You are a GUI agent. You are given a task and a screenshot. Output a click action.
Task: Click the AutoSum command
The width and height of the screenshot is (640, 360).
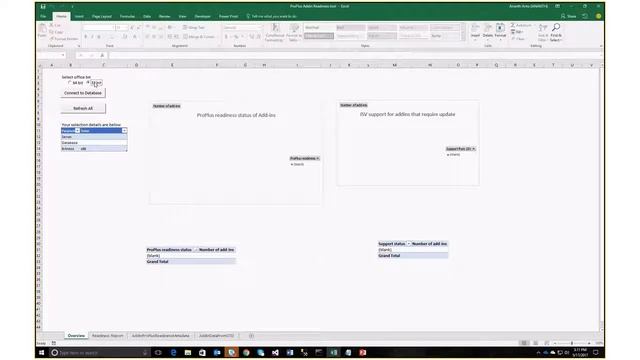coord(521,25)
